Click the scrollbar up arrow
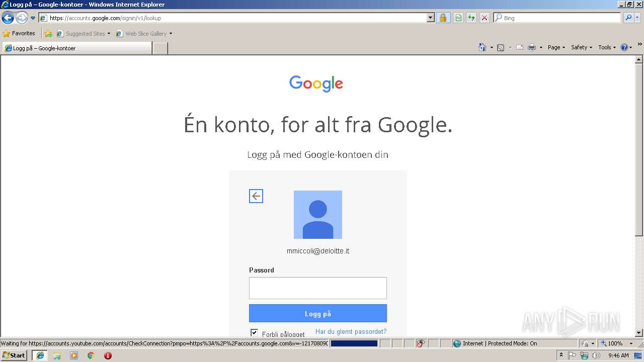 click(x=639, y=59)
